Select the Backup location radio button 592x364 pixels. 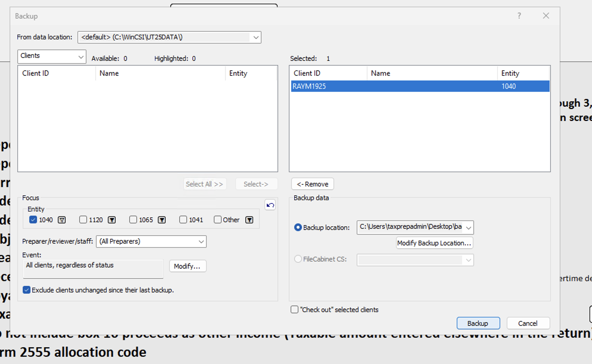[x=298, y=228]
